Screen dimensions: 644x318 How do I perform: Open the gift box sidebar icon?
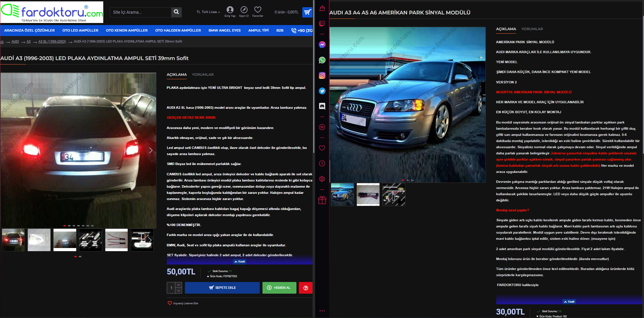click(x=322, y=200)
